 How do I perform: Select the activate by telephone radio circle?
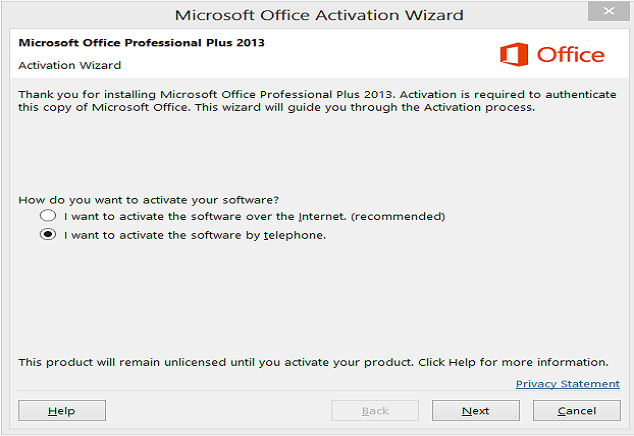pyautogui.click(x=48, y=235)
